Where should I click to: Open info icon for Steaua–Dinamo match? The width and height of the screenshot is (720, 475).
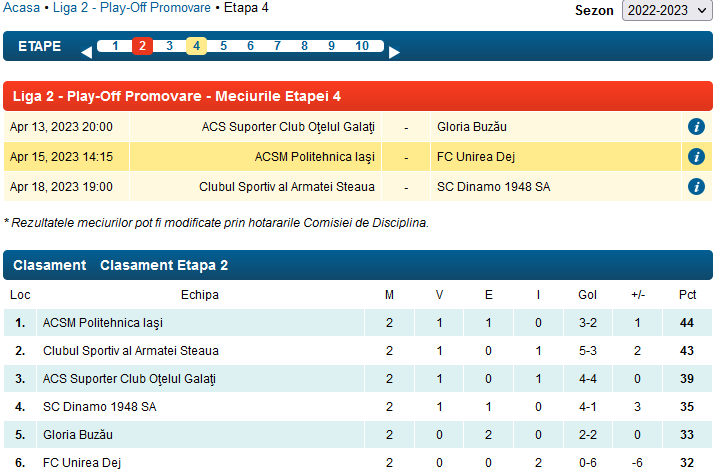(x=697, y=187)
